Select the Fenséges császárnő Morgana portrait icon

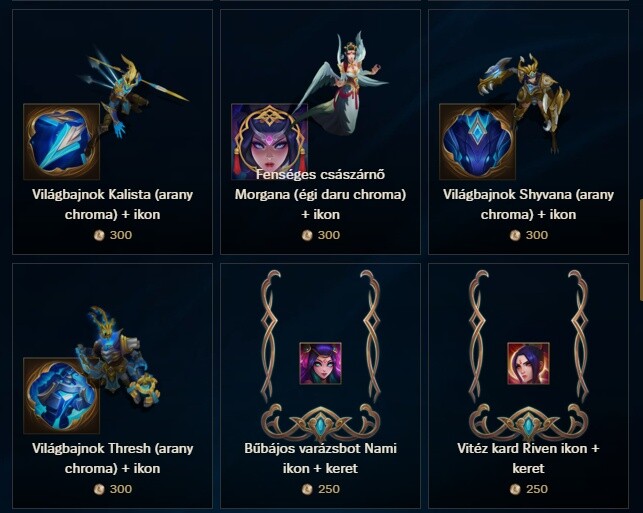pyautogui.click(x=269, y=142)
